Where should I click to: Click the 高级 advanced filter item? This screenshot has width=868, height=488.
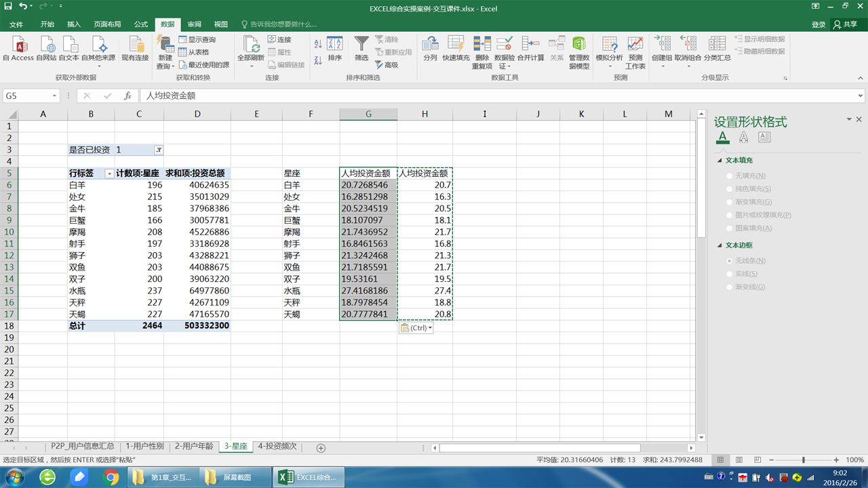pyautogui.click(x=386, y=65)
